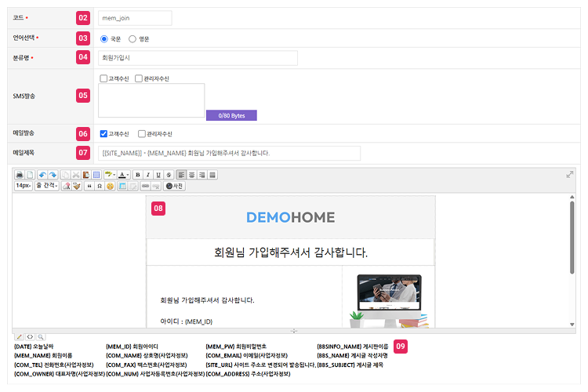Open the emoticon smiley picker
This screenshot has width=588, height=392.
[x=110, y=186]
